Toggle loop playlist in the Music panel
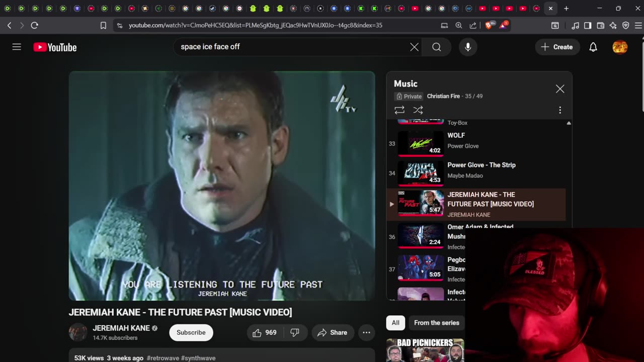The image size is (644, 362). tap(399, 110)
